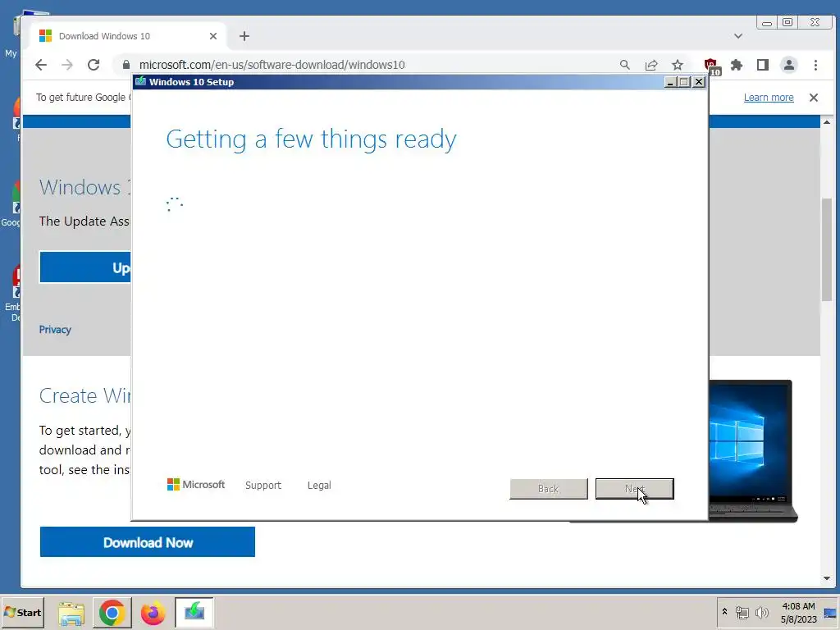Open File Explorer from taskbar
Image resolution: width=840 pixels, height=630 pixels.
pyautogui.click(x=71, y=613)
